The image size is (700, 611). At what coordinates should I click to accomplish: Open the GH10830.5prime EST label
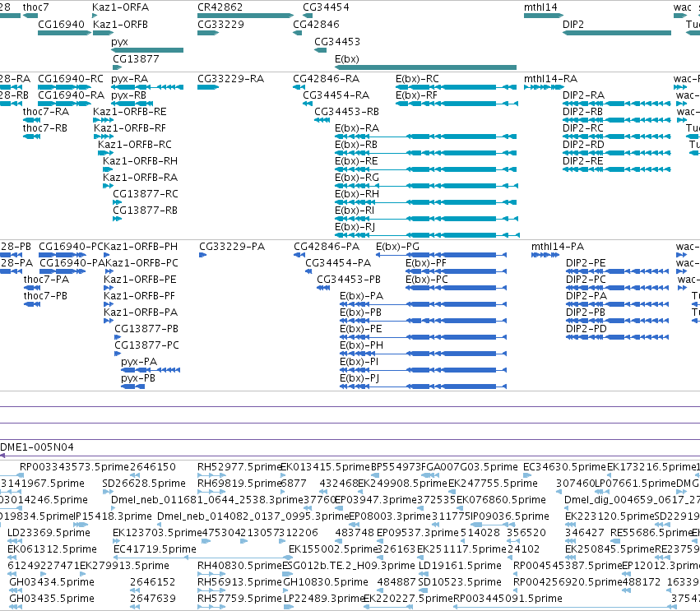pyautogui.click(x=326, y=582)
